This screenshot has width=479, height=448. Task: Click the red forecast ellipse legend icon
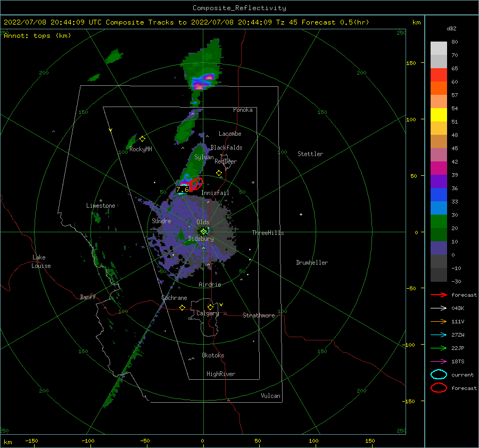pyautogui.click(x=439, y=388)
